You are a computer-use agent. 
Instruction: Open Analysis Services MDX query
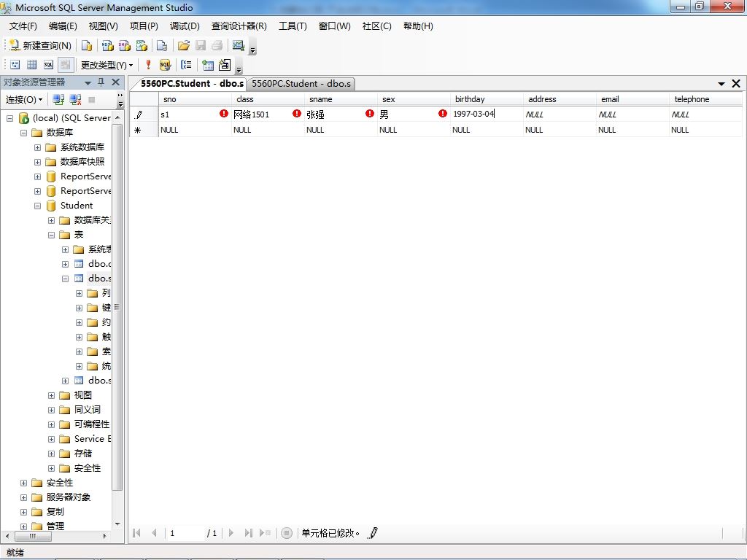tap(108, 45)
